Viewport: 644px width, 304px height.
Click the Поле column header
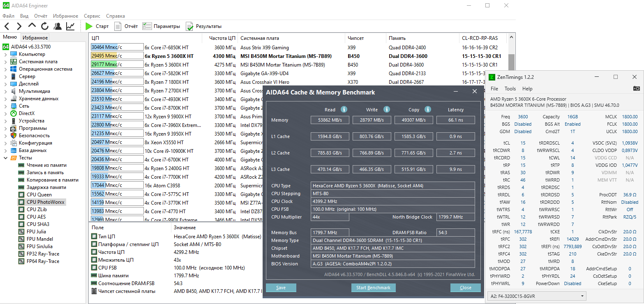pos(130,228)
